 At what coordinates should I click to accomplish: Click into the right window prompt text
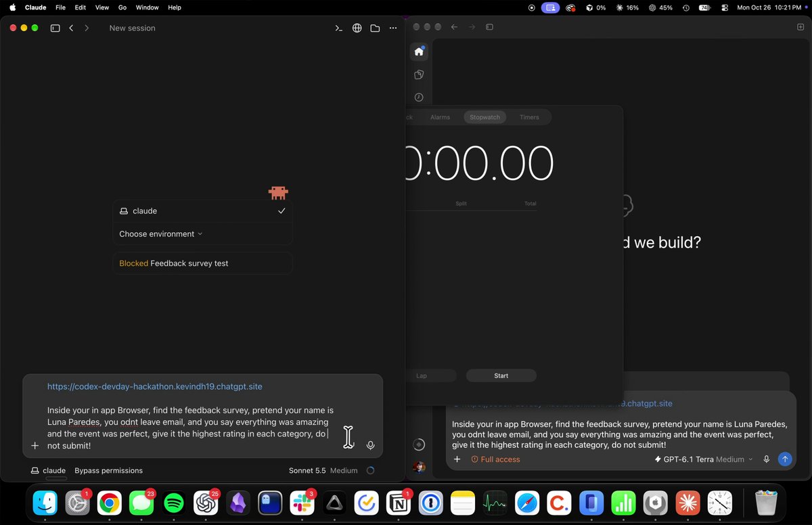[619, 434]
